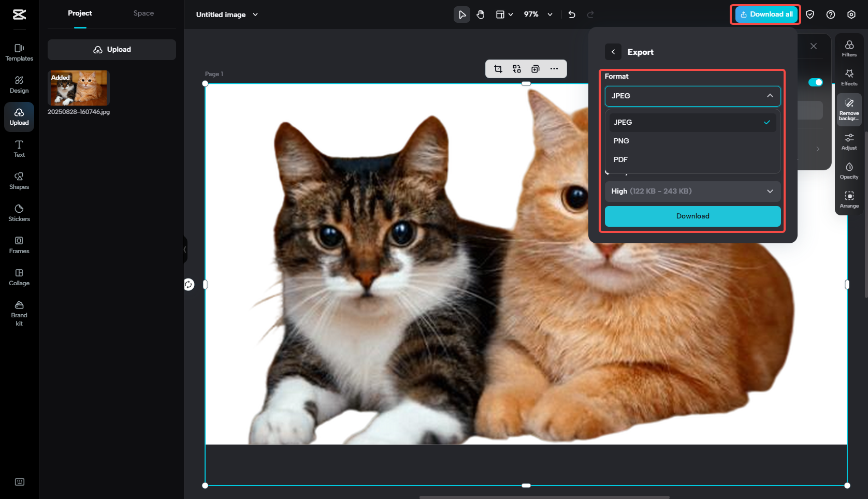This screenshot has height=499, width=868.
Task: Select the Crop tool above the canvas
Action: (x=498, y=68)
